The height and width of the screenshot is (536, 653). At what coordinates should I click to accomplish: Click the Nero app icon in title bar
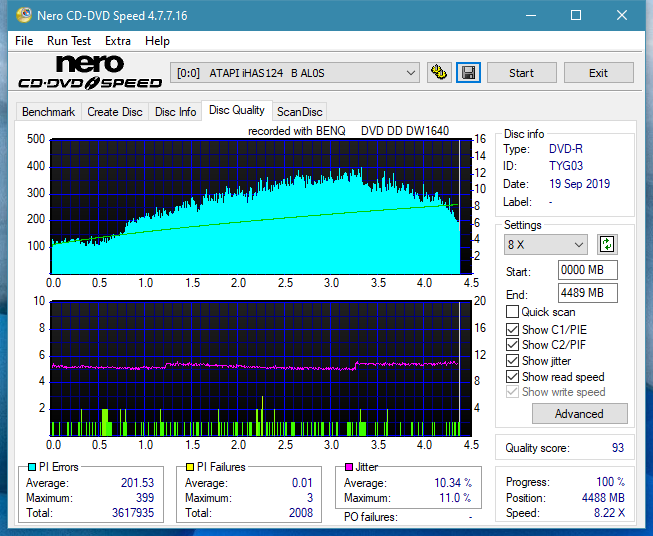coord(24,15)
